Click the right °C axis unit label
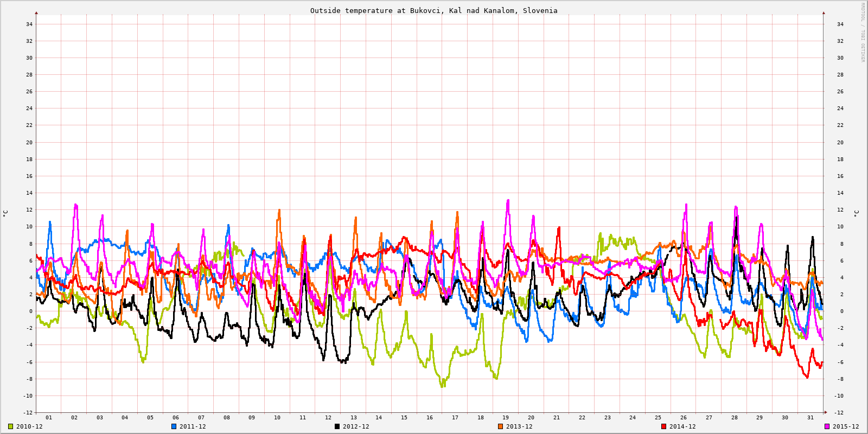 (857, 213)
